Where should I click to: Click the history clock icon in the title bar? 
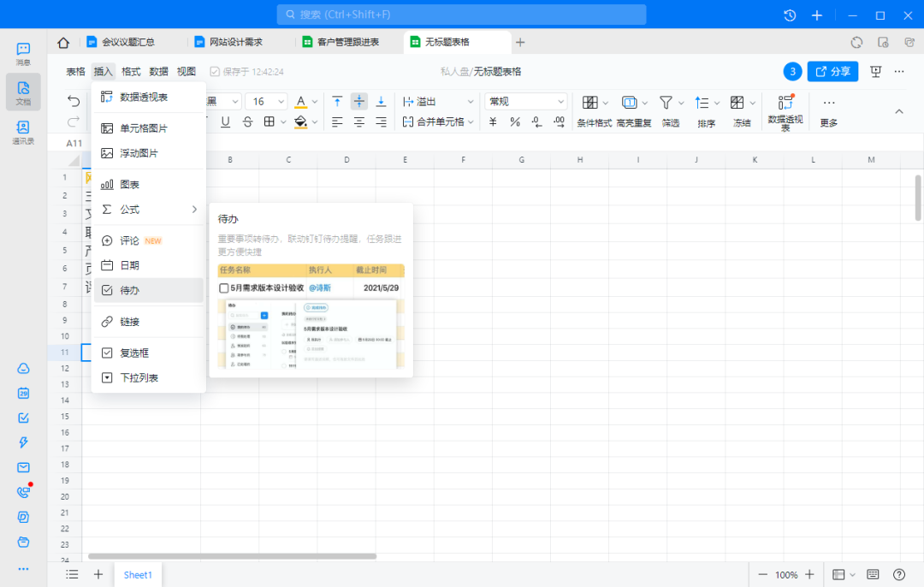[790, 15]
